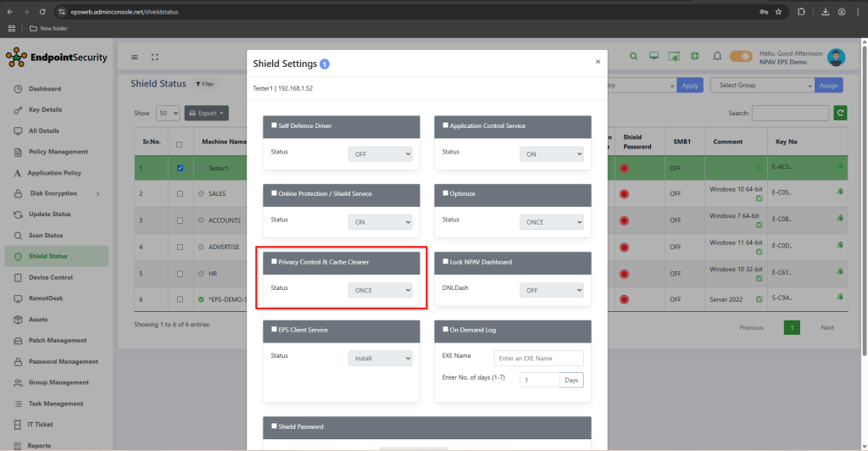868x451 pixels.
Task: Click the fullscreen expand icon
Action: point(155,58)
